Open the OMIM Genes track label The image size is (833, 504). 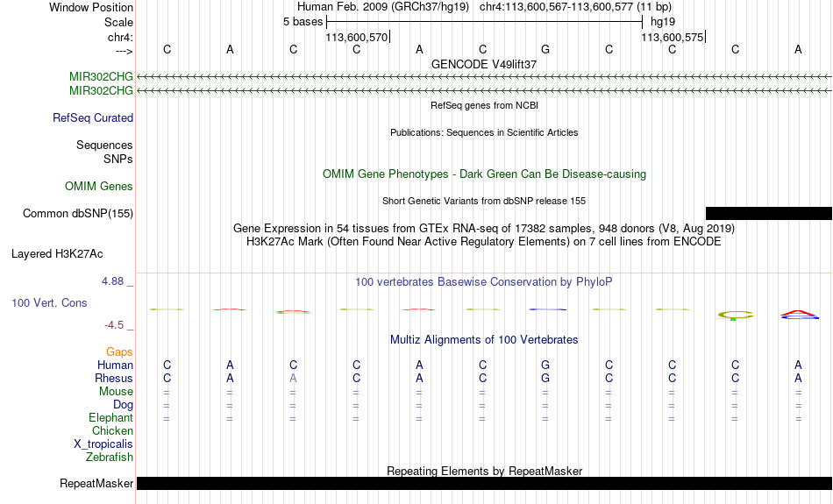click(x=99, y=187)
